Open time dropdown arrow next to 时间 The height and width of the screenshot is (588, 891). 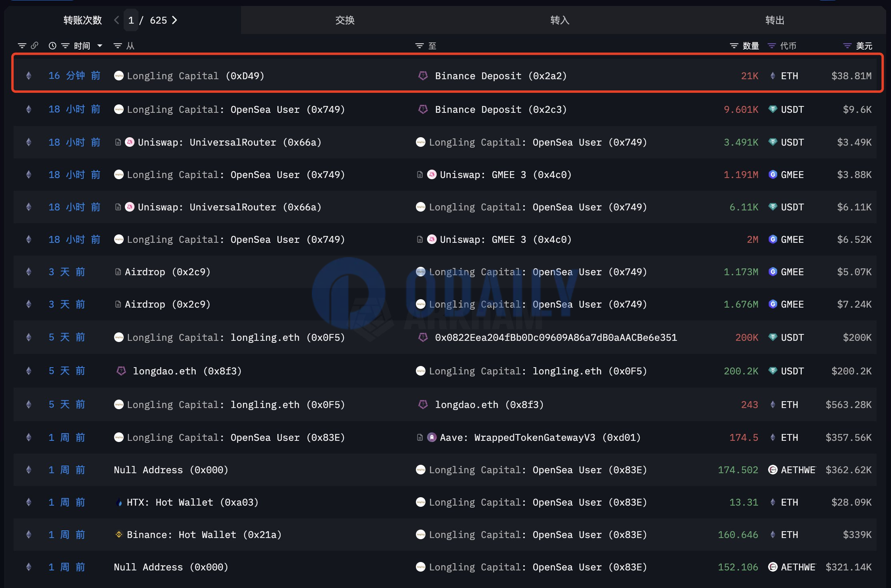pyautogui.click(x=100, y=46)
